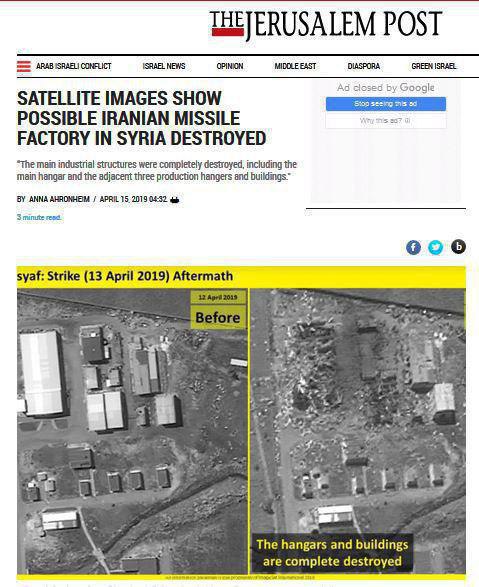Open author Anna Ahronheim's page
The height and width of the screenshot is (587, 479).
(59, 199)
